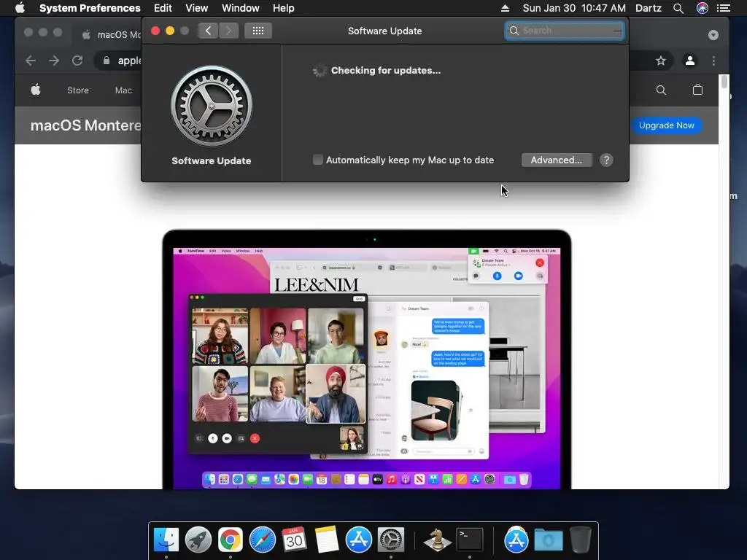Reload the page in Chrome
Screen dimensions: 747x560
[77, 61]
